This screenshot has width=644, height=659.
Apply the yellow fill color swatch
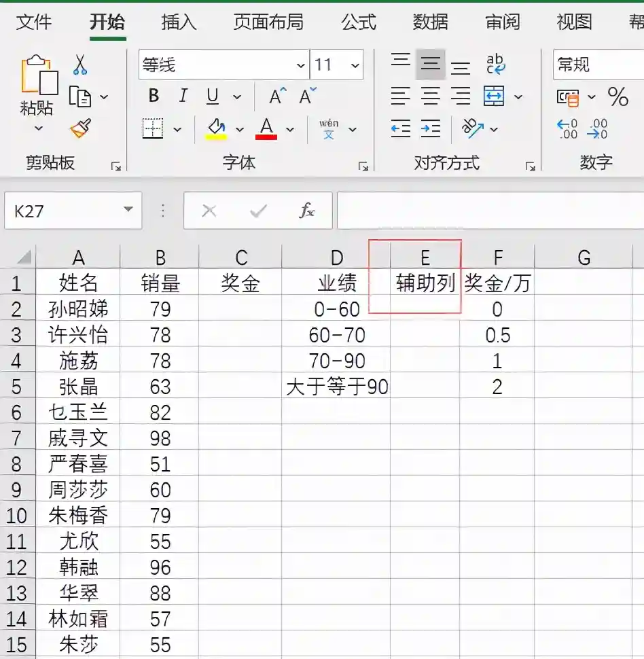[216, 128]
